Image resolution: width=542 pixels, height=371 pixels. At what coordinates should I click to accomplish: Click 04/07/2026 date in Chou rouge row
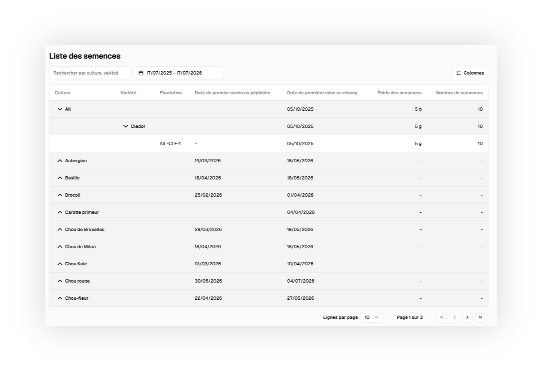(300, 281)
